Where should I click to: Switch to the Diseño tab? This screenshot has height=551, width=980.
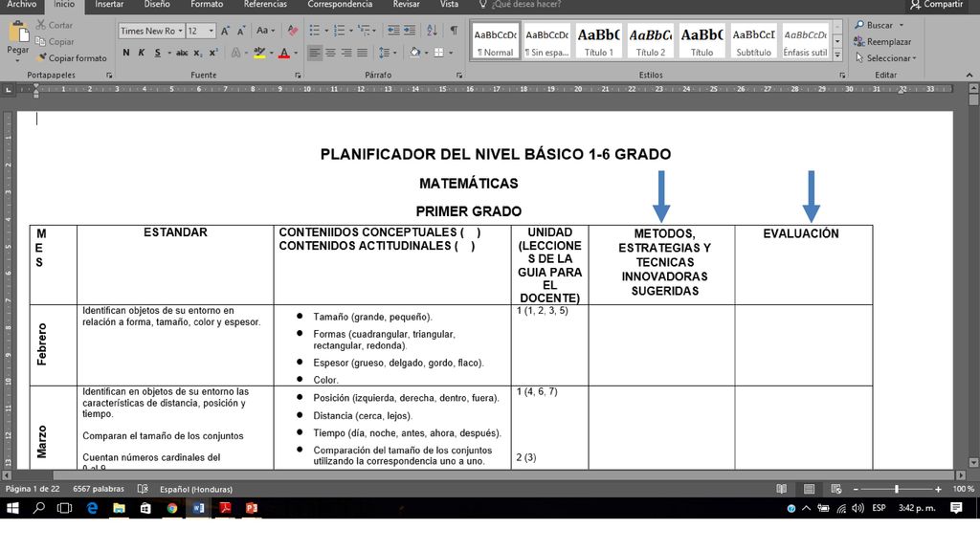[157, 5]
